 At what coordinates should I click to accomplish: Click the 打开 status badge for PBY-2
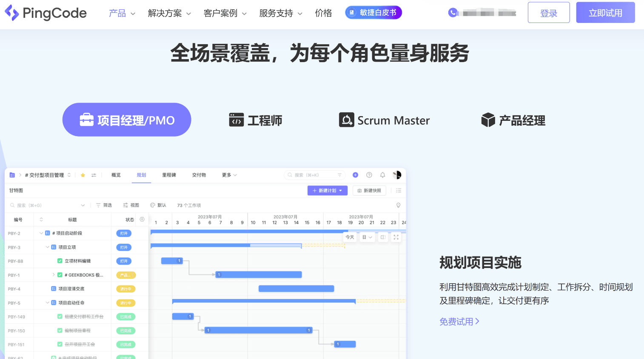(x=124, y=234)
